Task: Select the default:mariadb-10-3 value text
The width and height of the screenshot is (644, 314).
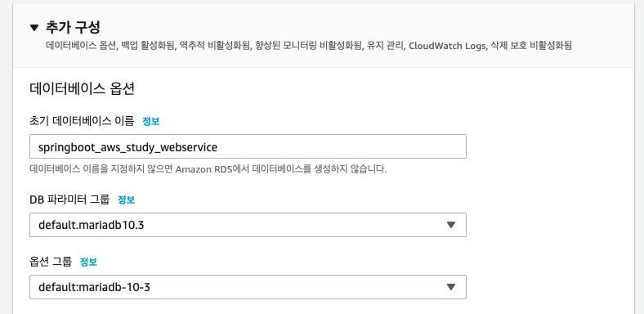Action: pos(94,287)
